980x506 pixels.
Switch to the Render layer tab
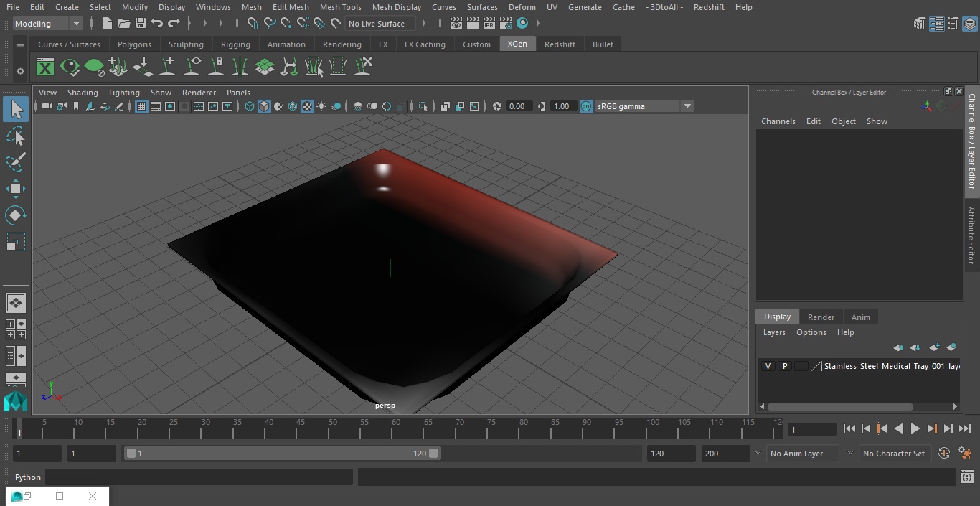(821, 317)
